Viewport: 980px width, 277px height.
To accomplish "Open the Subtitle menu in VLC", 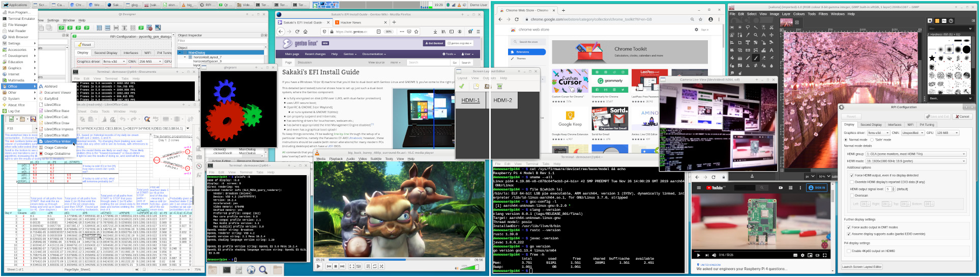I will click(376, 159).
